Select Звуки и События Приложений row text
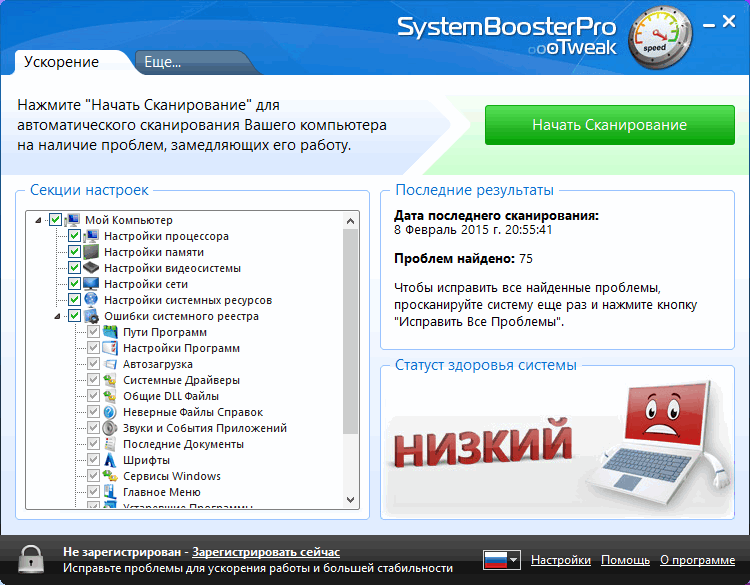 tap(205, 428)
